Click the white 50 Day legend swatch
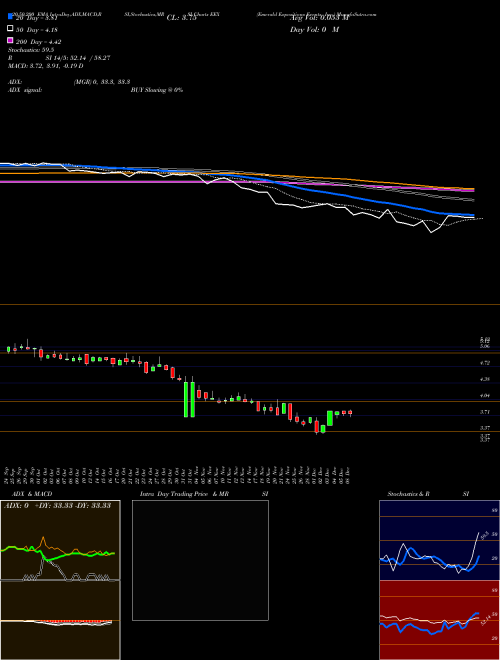 point(10,29)
